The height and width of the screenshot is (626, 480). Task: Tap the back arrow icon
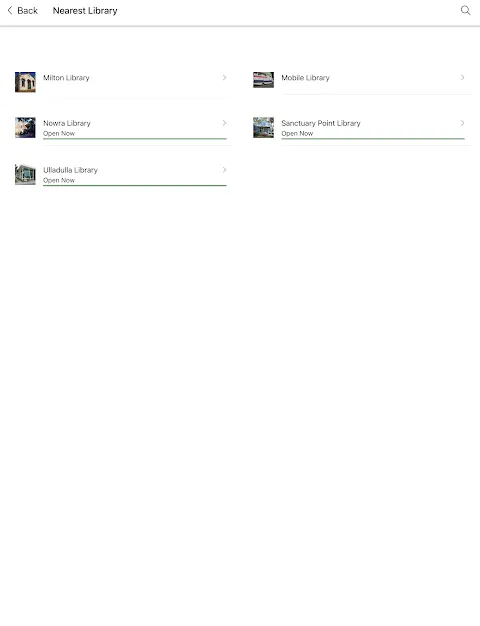point(10,10)
